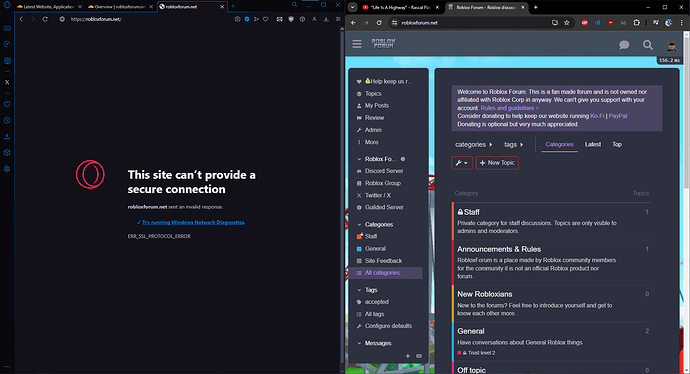Switch to Latest tab
Screen dimensions: 690x374
pyautogui.click(x=593, y=144)
